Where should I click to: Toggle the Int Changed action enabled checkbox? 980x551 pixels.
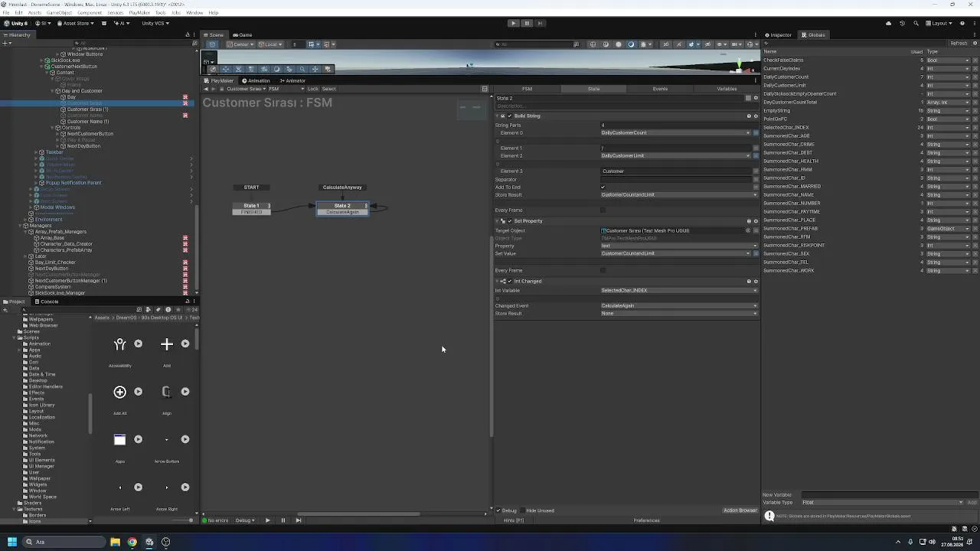tap(510, 281)
